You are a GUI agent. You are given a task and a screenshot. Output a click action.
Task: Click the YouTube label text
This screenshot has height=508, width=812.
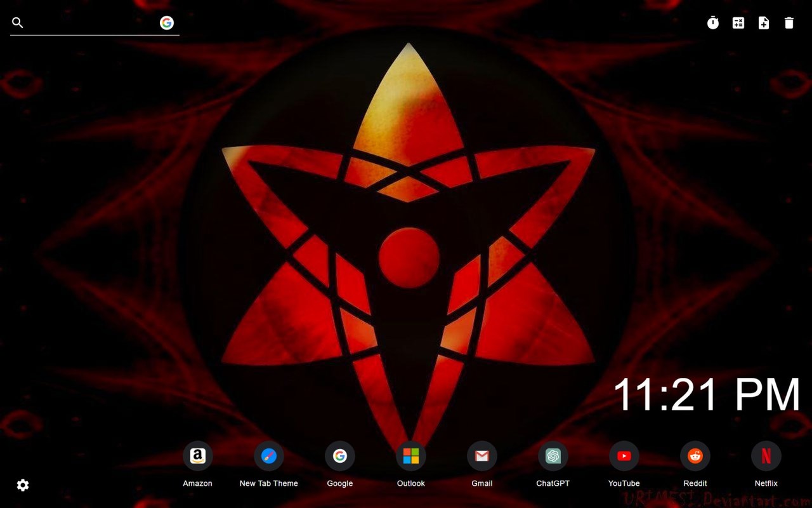(624, 483)
